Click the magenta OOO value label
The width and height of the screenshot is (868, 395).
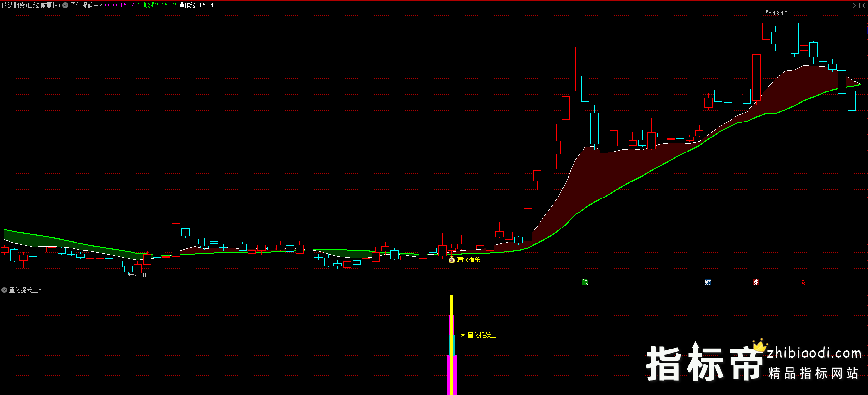pos(120,5)
